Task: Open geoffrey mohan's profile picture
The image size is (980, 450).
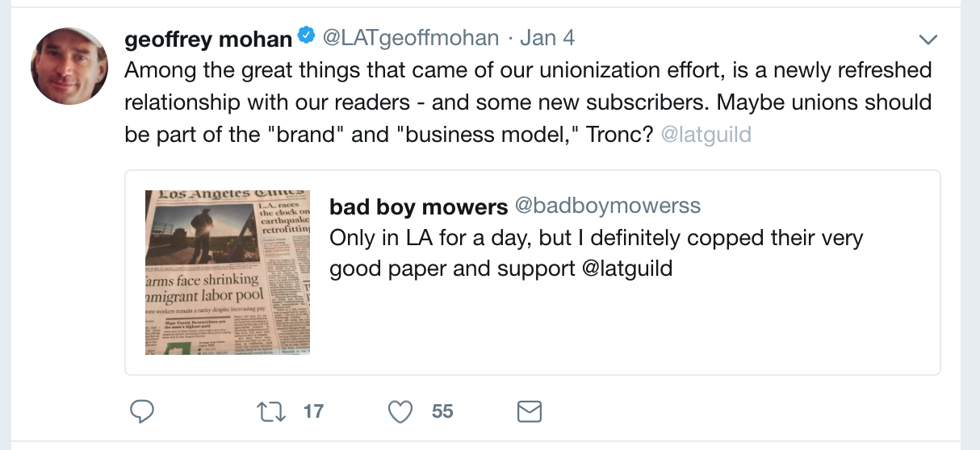Action: tap(69, 66)
